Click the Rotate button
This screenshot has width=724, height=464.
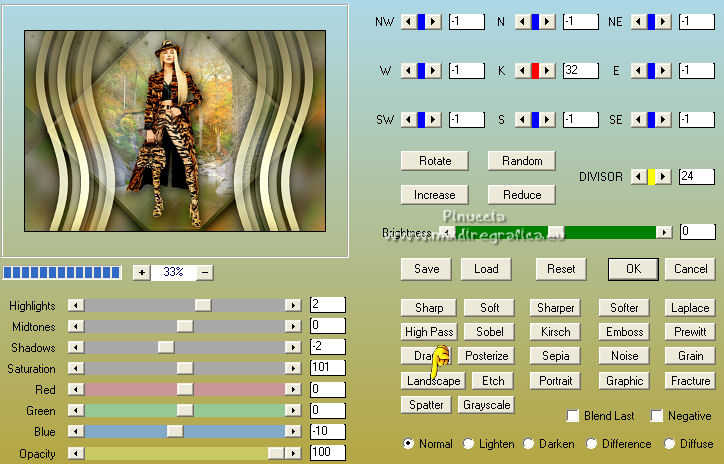coord(435,161)
